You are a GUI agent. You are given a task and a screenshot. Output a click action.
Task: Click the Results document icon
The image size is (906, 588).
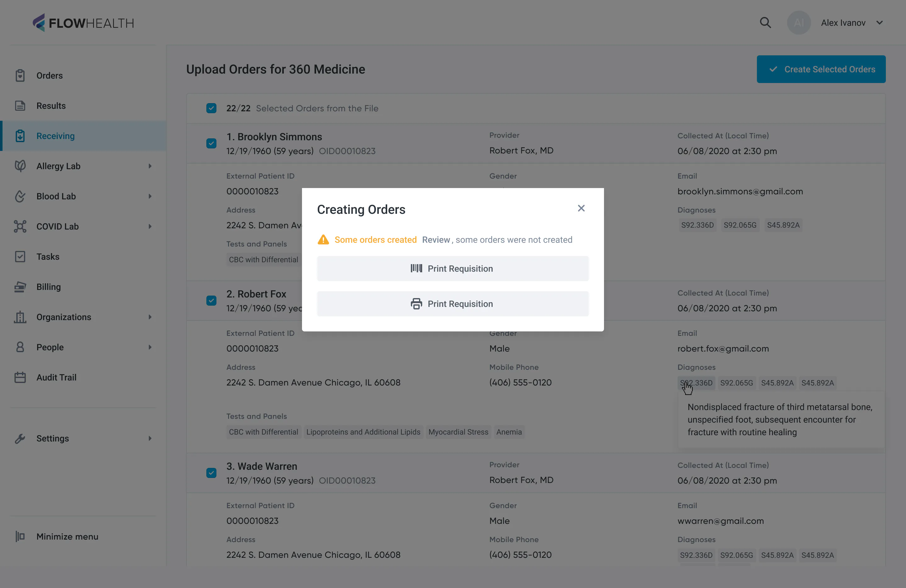click(20, 106)
